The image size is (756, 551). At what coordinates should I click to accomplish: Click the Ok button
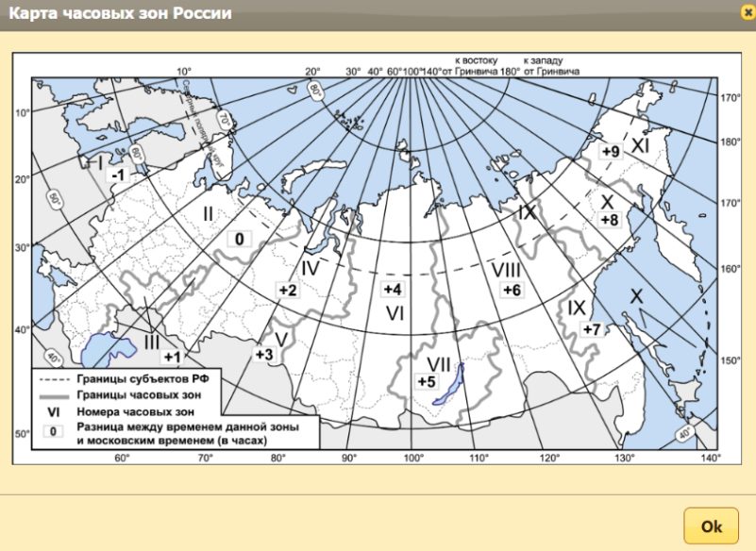(x=712, y=526)
